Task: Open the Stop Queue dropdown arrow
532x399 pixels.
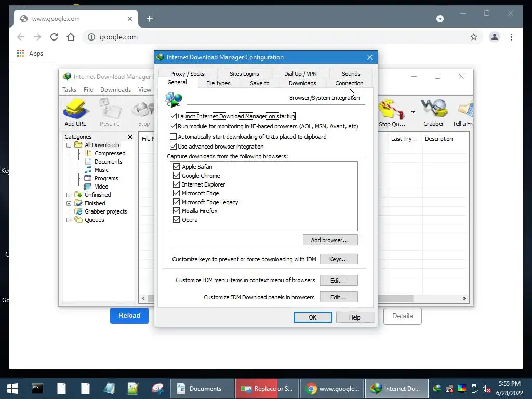Action: [x=413, y=112]
